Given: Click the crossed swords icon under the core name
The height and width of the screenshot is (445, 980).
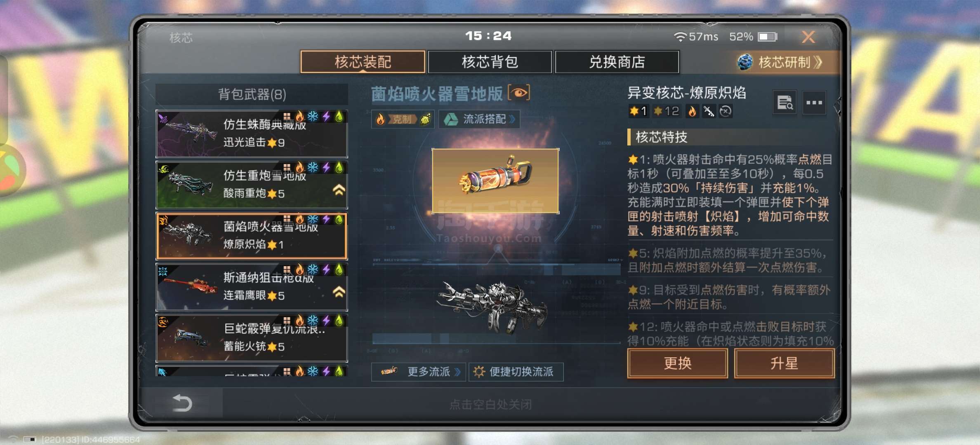Looking at the screenshot, I should pyautogui.click(x=709, y=111).
